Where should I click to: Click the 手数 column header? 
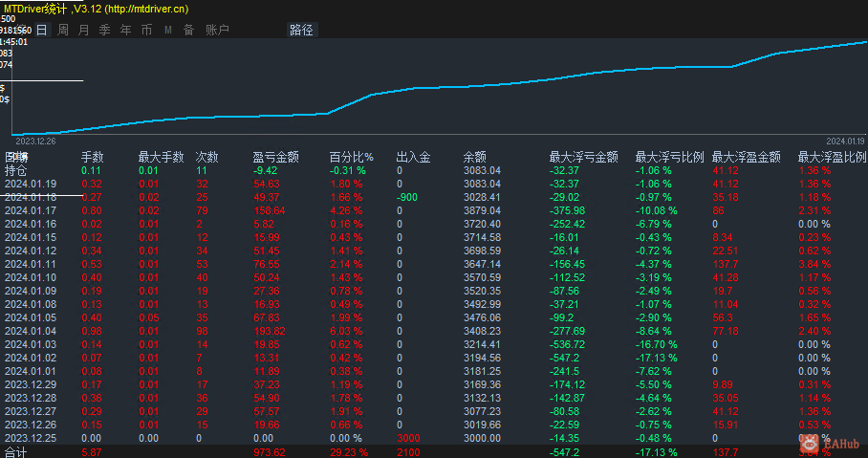click(92, 157)
